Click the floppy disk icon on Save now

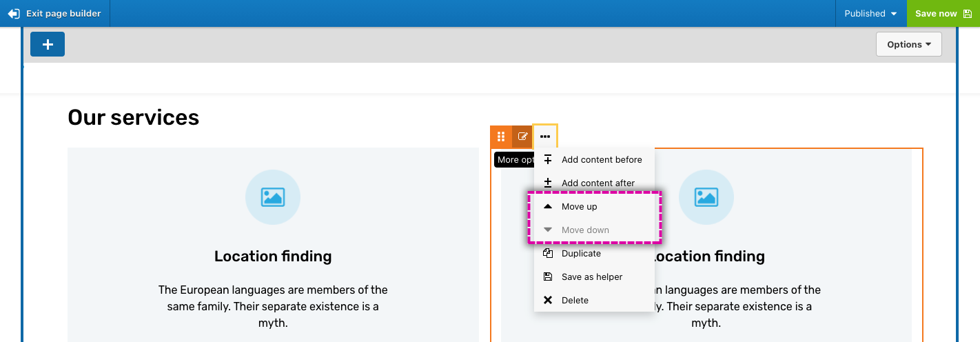point(967,14)
